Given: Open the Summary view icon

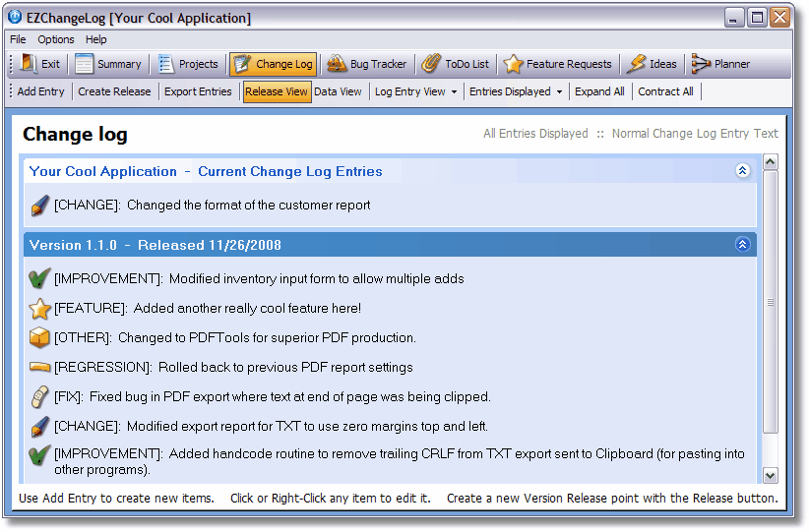Looking at the screenshot, I should click(85, 64).
